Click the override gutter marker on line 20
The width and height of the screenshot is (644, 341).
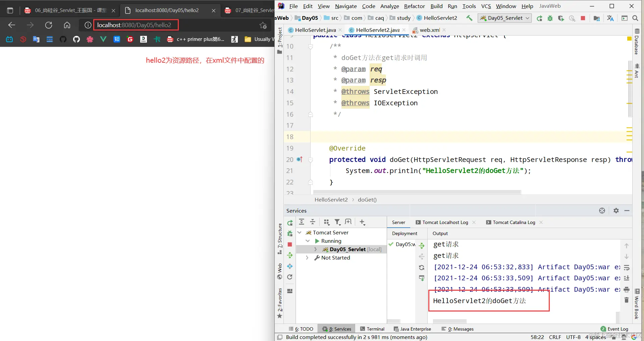pos(300,160)
